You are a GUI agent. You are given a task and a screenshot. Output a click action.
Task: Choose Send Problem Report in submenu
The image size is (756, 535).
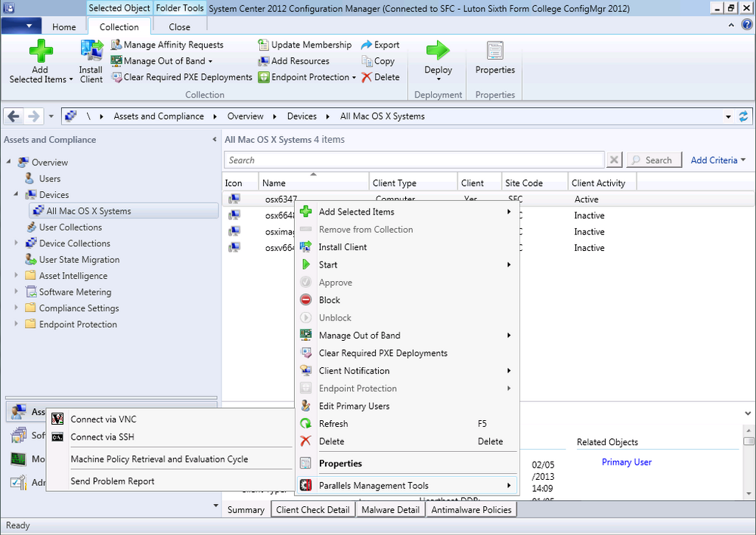(x=113, y=481)
